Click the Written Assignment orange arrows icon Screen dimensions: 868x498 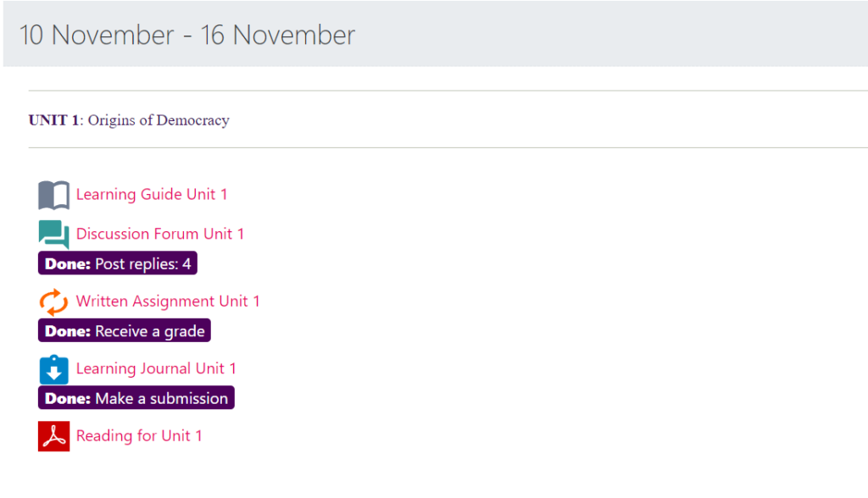(53, 302)
